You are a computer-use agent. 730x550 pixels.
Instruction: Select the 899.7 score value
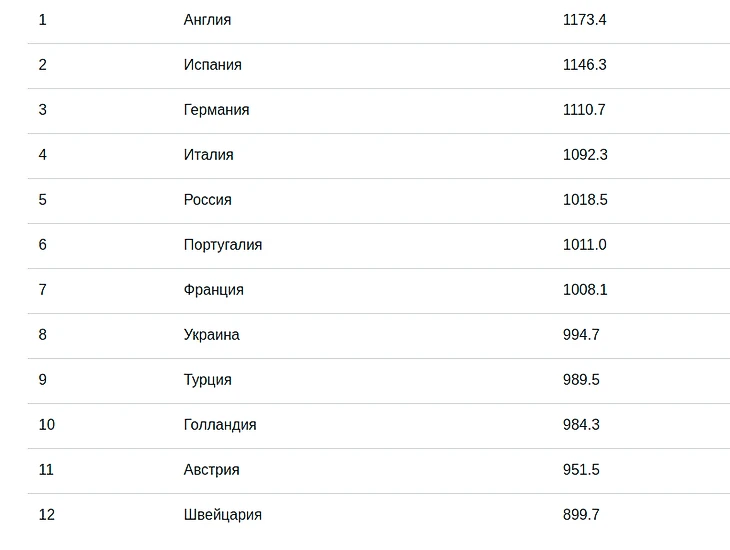coord(581,515)
